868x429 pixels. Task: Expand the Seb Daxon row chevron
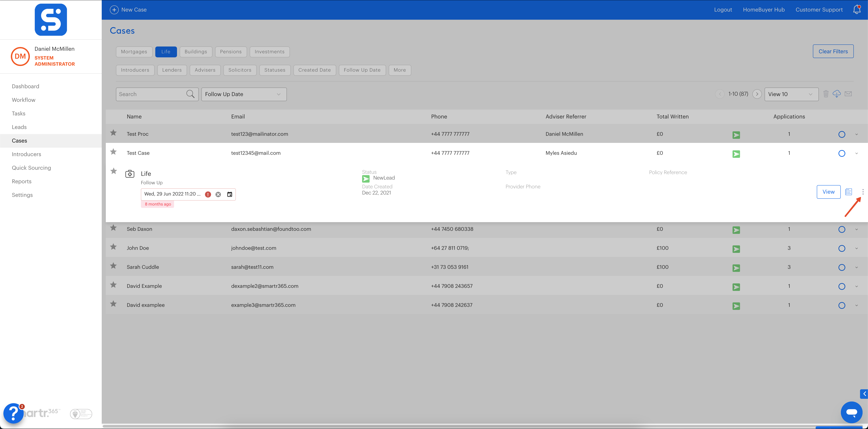point(856,230)
